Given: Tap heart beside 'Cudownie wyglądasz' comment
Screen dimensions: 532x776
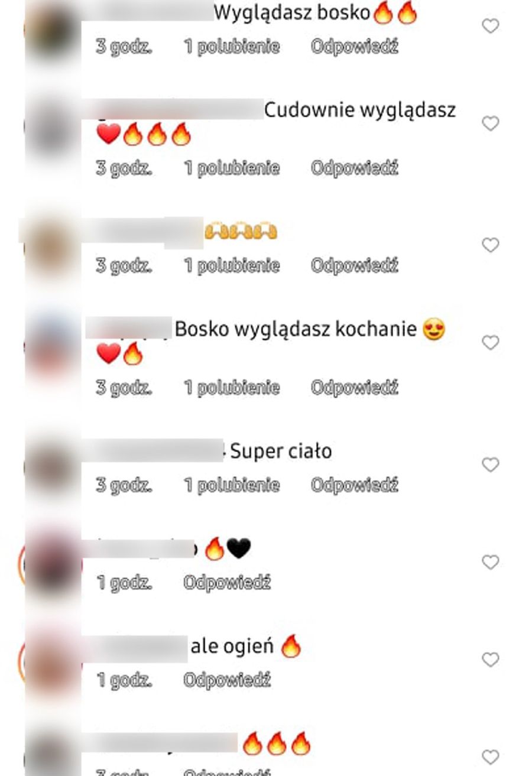Looking at the screenshot, I should point(490,123).
